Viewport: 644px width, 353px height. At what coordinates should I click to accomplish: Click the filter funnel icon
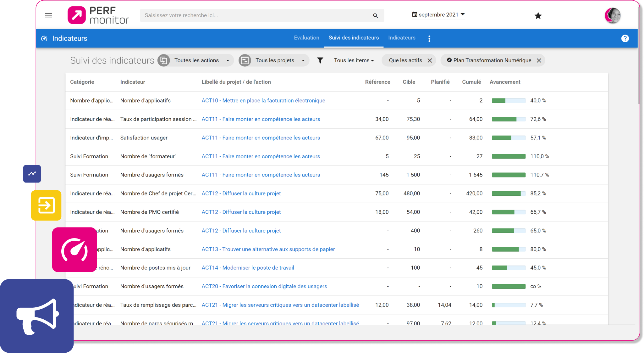320,60
